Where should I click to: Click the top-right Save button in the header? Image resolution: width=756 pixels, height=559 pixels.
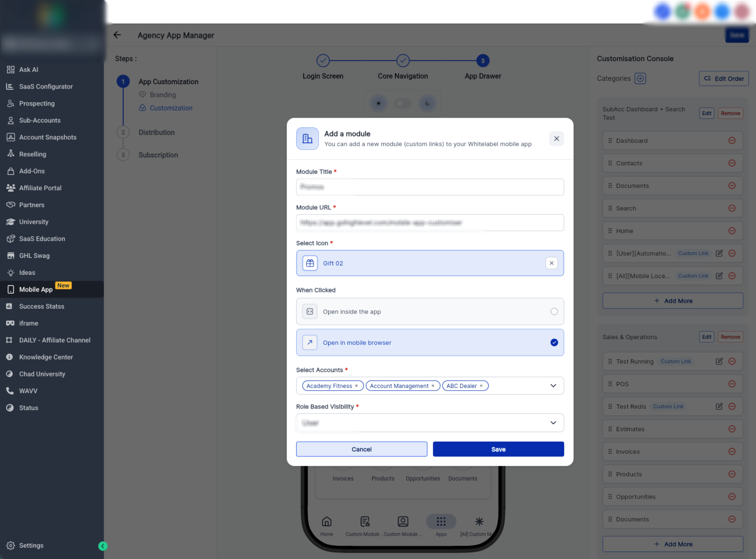(737, 35)
